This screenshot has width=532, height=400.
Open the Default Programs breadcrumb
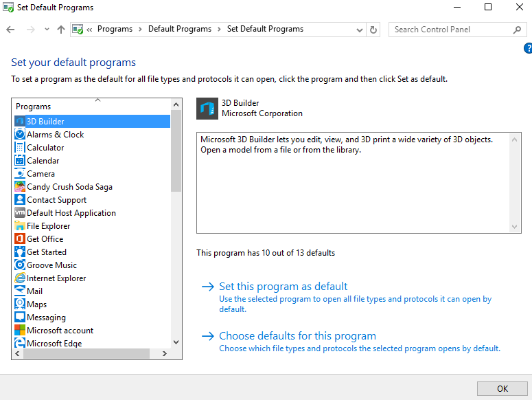tap(180, 29)
